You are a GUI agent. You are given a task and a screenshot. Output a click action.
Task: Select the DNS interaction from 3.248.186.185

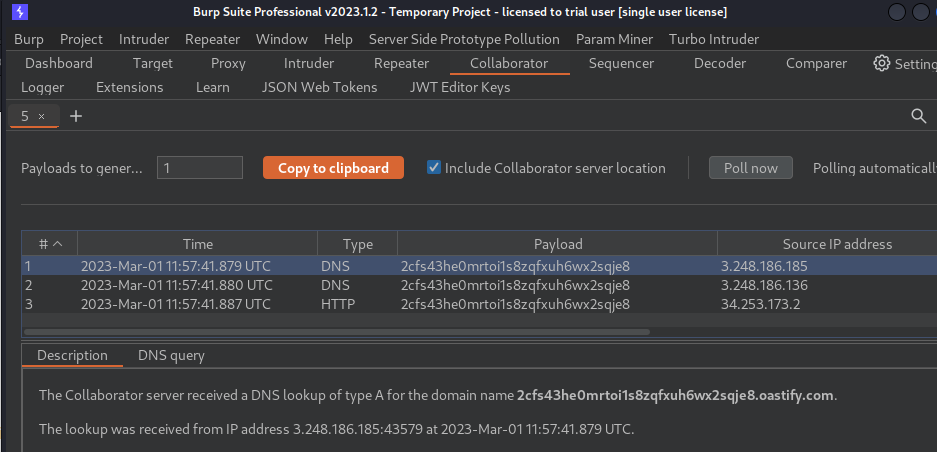[x=479, y=266]
